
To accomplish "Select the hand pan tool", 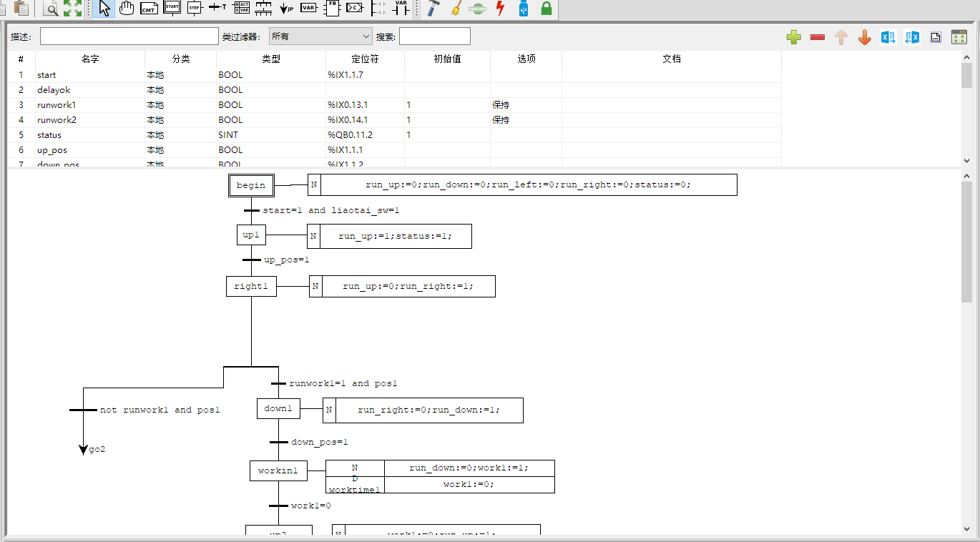I will pyautogui.click(x=127, y=9).
